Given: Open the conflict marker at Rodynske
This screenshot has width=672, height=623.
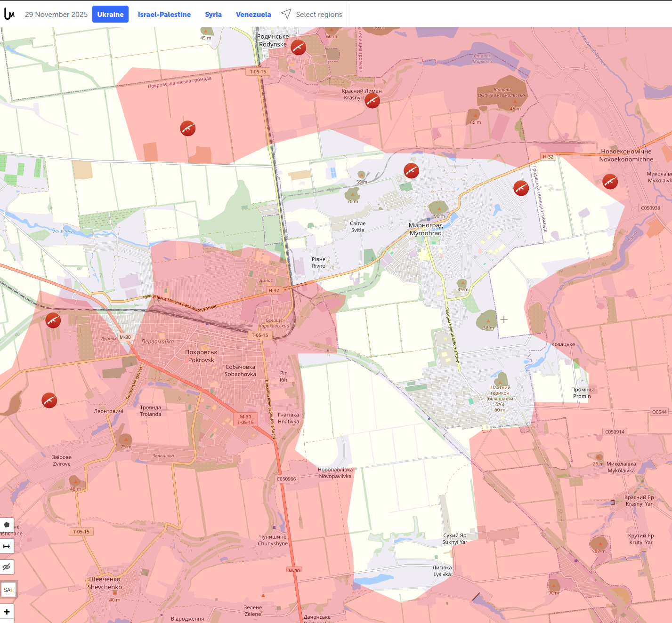Looking at the screenshot, I should point(298,47).
